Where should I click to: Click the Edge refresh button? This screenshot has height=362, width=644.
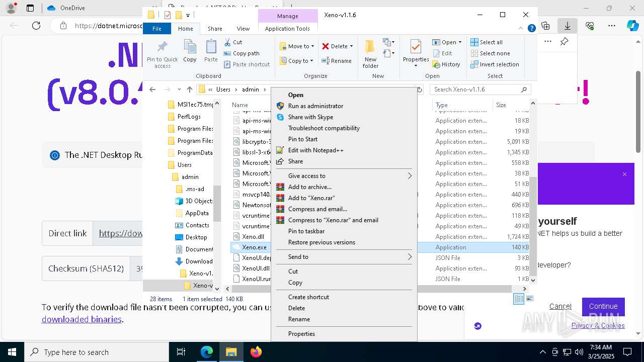[36, 26]
